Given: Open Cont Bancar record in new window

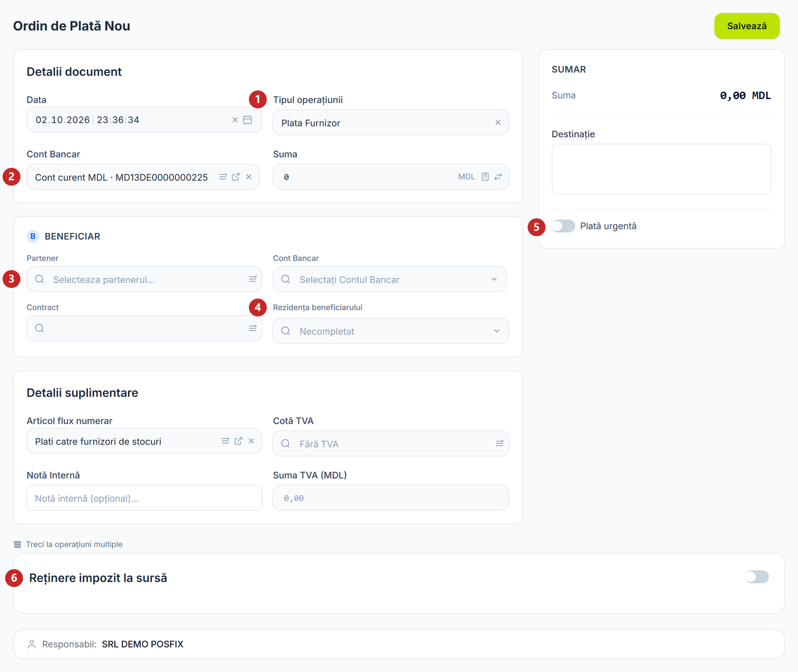Looking at the screenshot, I should tap(236, 177).
